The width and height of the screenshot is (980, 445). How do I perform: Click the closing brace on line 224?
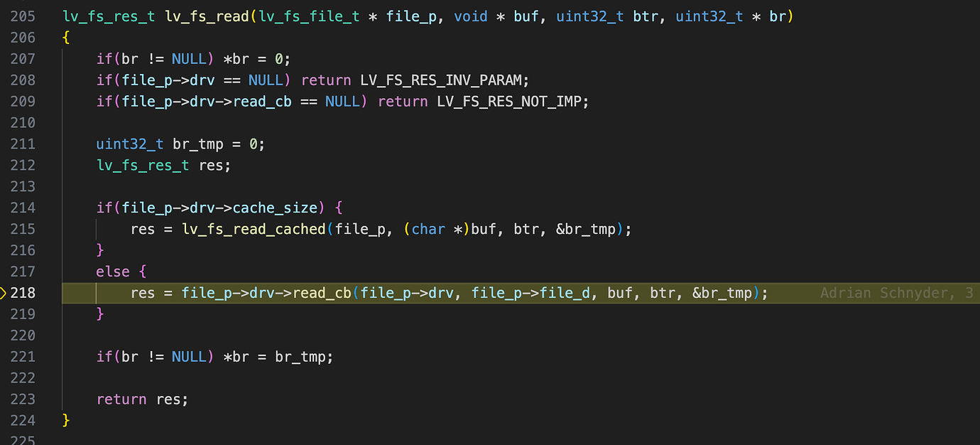click(65, 420)
